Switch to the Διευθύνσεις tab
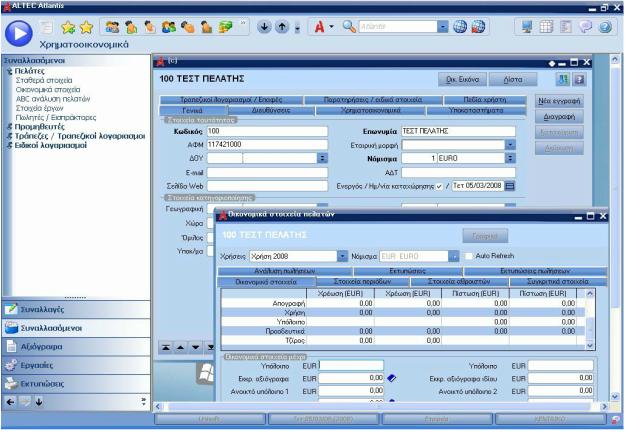625x432 pixels. [x=271, y=110]
